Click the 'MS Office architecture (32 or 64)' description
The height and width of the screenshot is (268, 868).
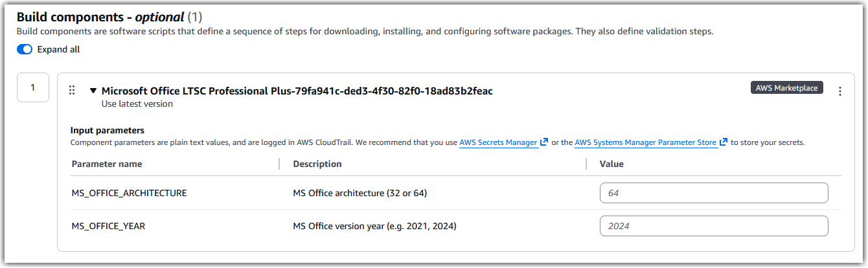coord(360,193)
